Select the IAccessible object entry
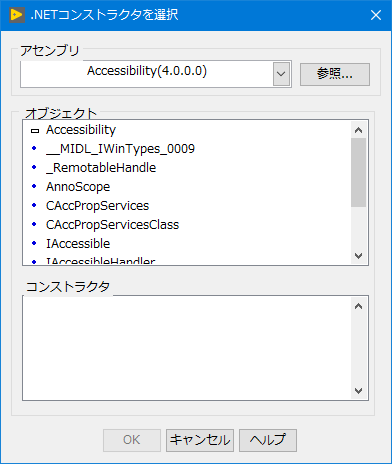Screen dimensions: 392x464 coord(78,244)
